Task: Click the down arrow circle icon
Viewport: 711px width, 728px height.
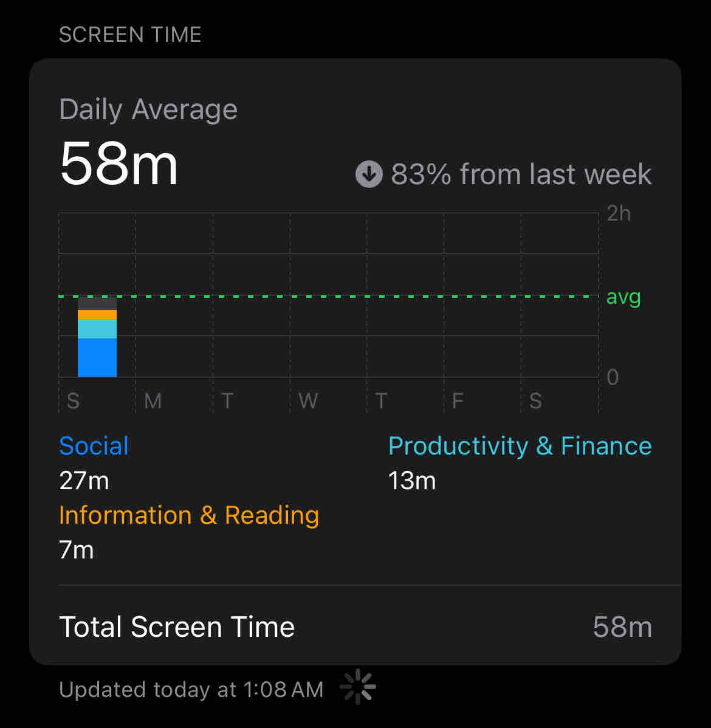Action: click(x=369, y=174)
